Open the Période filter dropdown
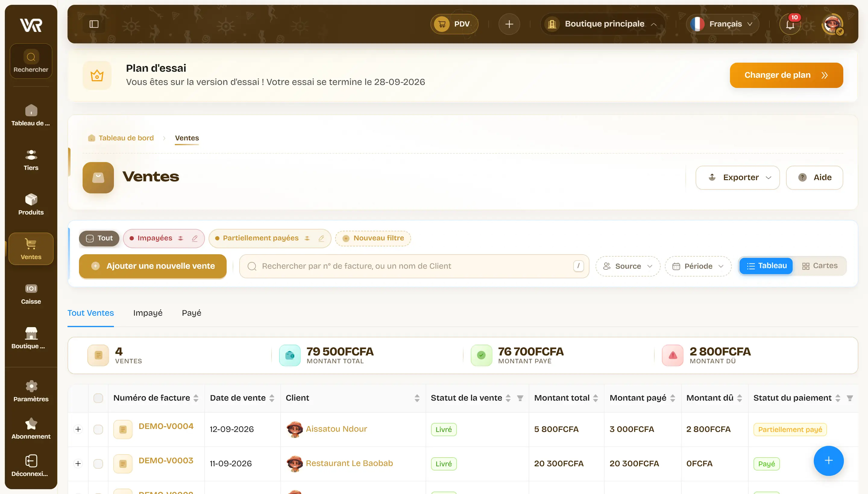 [698, 266]
